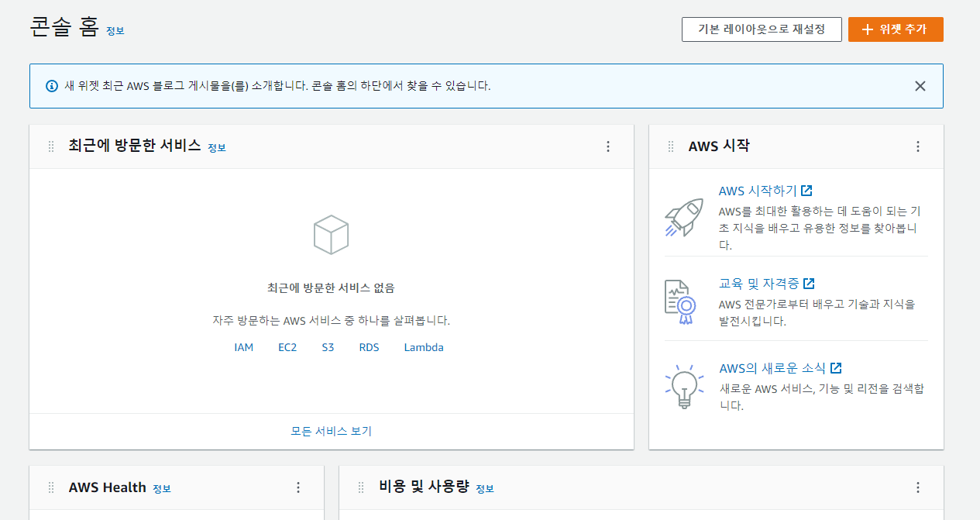Open the RDS service link

click(369, 347)
